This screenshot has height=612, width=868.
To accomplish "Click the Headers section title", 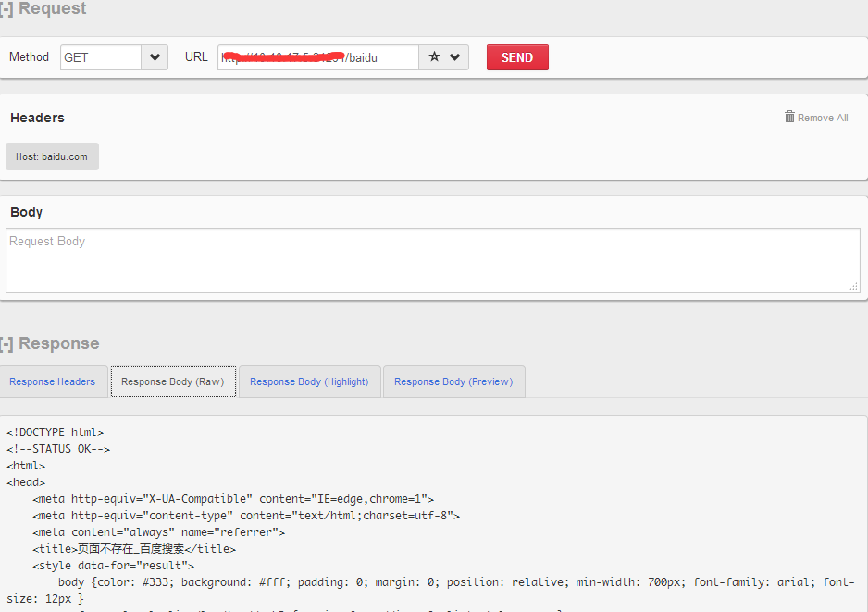I will 38,118.
